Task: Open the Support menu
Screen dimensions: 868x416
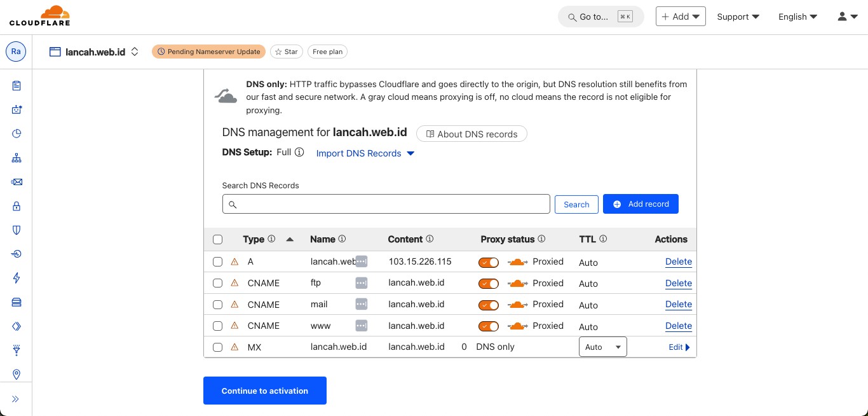Action: point(738,17)
